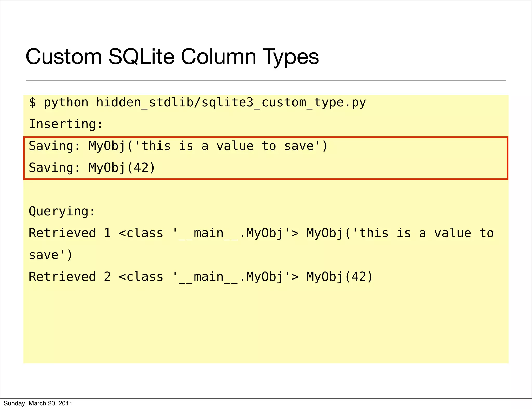Image resolution: width=532 pixels, height=409 pixels.
Task: Click the 'Retrieved 2' line ending in MyObj(42)
Action: (x=201, y=277)
